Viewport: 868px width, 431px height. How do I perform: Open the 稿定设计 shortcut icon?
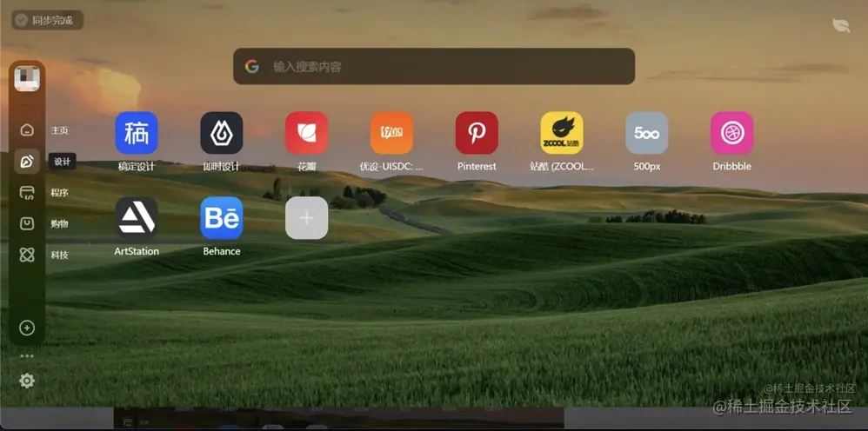coord(137,133)
